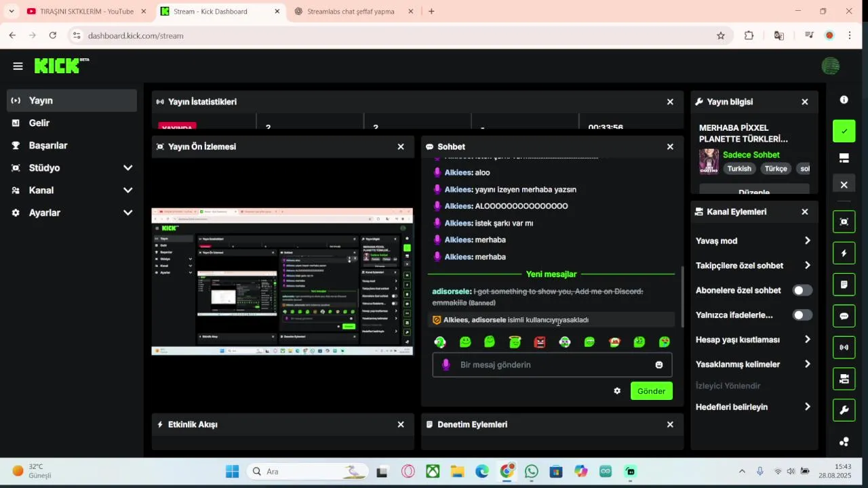Toggle Abonelere özel sohbet switch

tap(802, 290)
